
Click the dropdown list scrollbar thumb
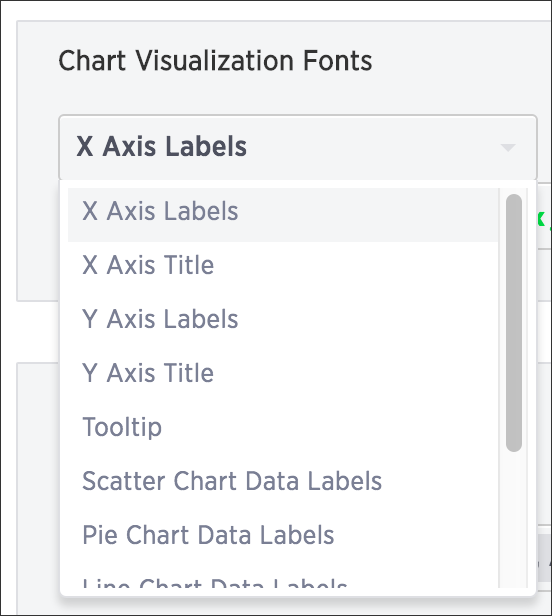coord(514,323)
